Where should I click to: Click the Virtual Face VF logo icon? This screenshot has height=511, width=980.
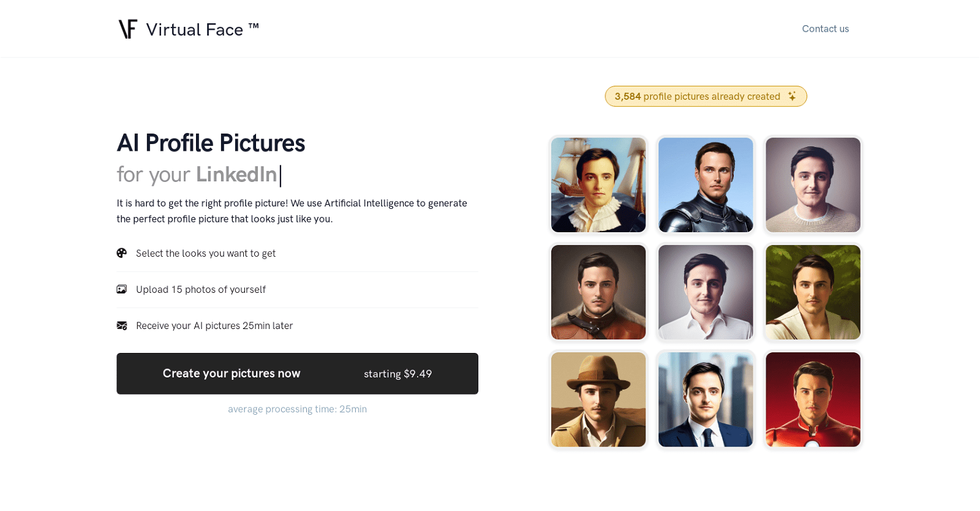tap(127, 29)
